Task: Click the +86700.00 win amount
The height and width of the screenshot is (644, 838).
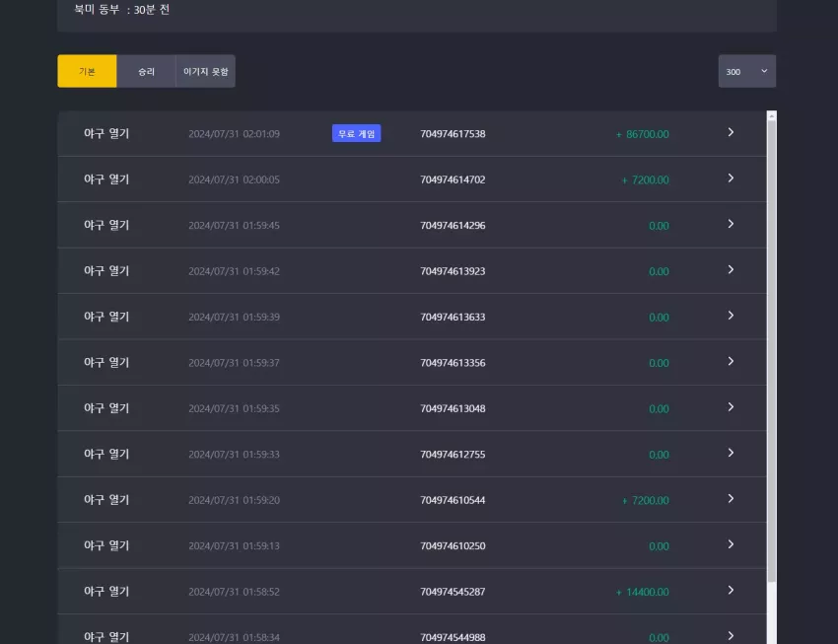Action: click(x=642, y=134)
